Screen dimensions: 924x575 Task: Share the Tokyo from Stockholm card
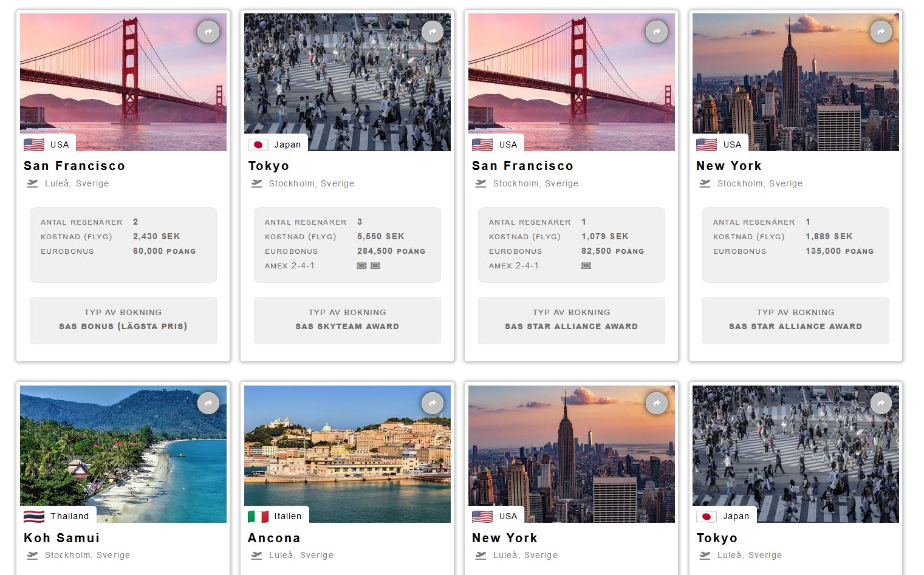(x=433, y=32)
